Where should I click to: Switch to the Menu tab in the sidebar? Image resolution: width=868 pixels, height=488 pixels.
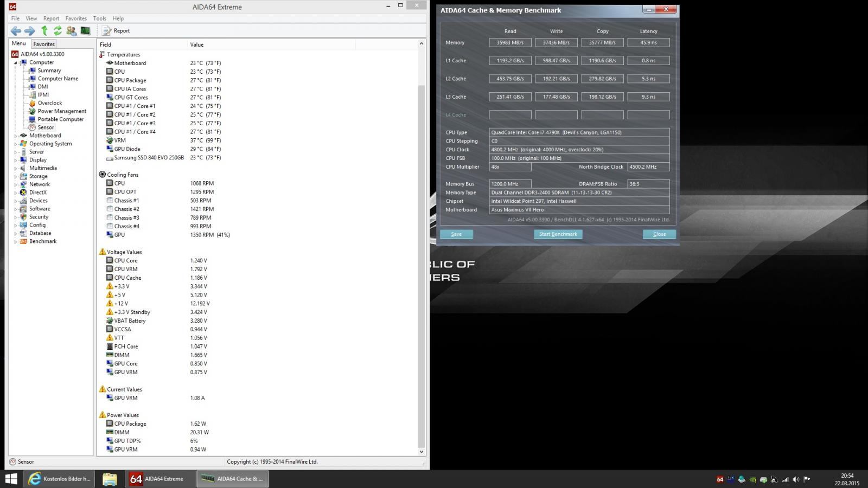[x=18, y=43]
